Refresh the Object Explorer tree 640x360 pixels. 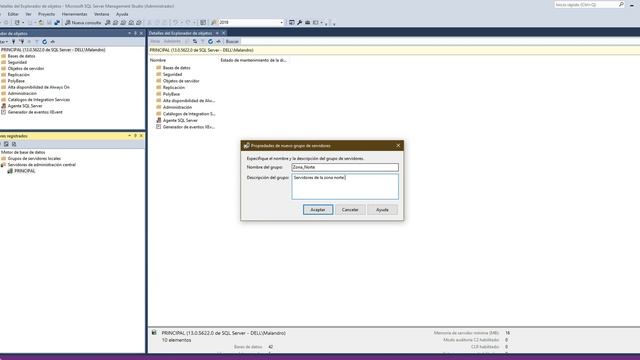(44, 42)
